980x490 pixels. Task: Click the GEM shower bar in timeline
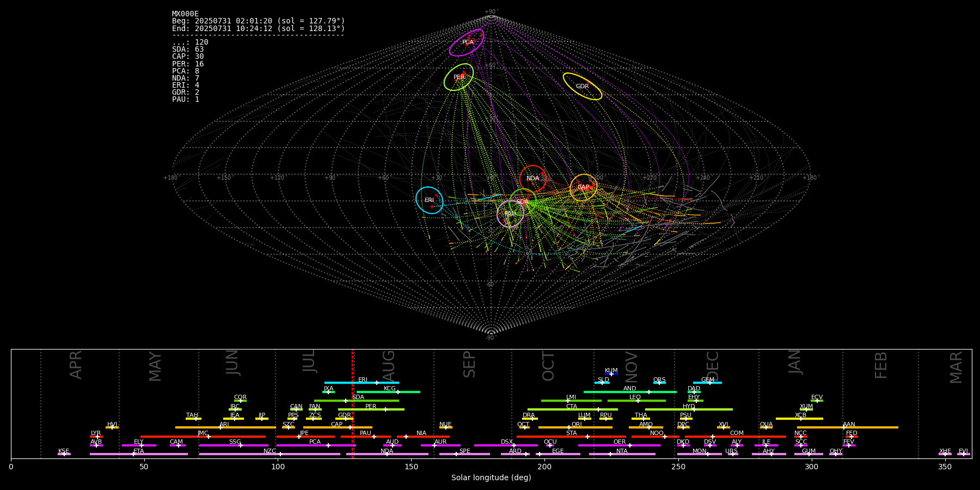[707, 383]
